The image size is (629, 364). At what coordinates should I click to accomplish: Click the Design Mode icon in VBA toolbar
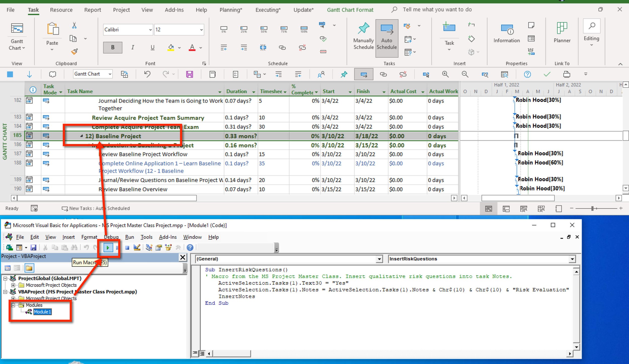click(x=137, y=248)
